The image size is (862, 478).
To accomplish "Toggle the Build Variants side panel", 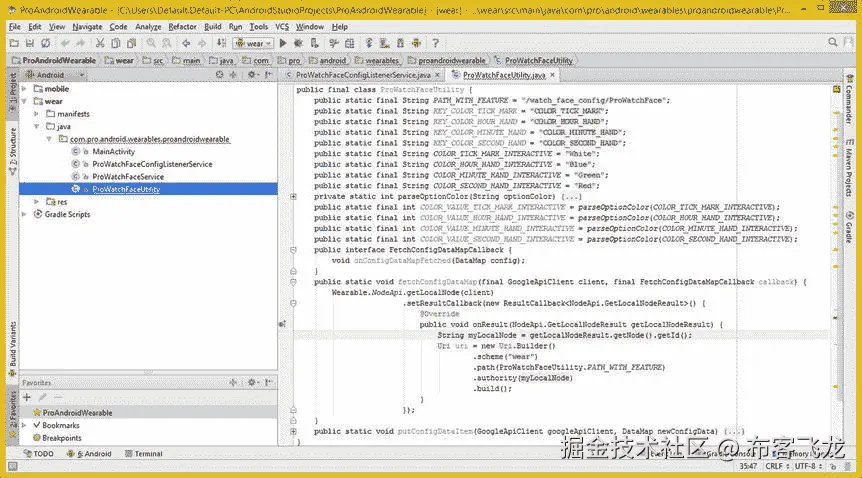I will [x=13, y=349].
